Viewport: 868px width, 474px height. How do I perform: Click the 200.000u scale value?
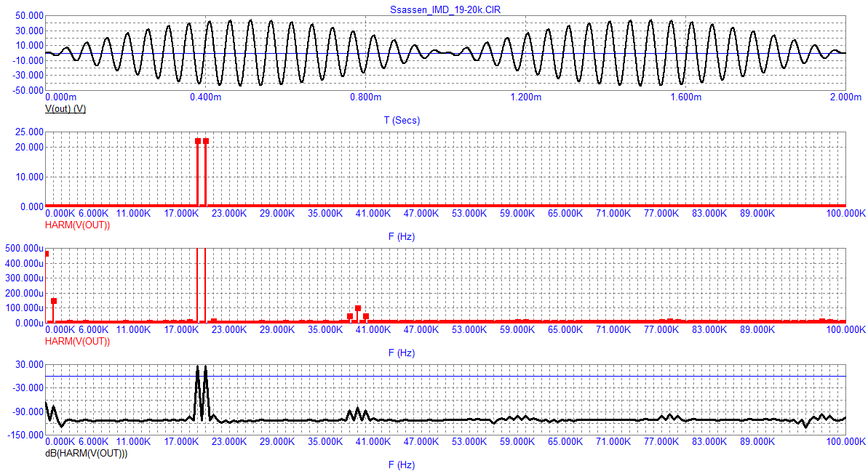24,294
